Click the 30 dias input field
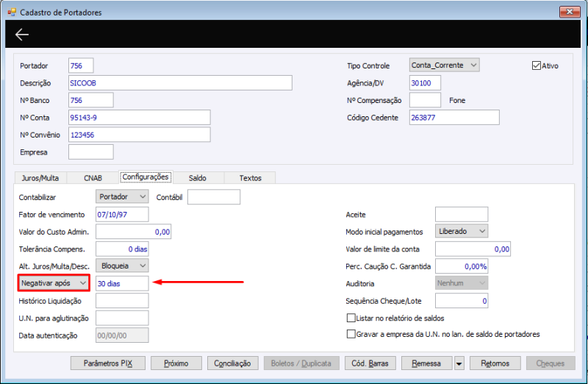The height and width of the screenshot is (384, 588). [x=122, y=283]
